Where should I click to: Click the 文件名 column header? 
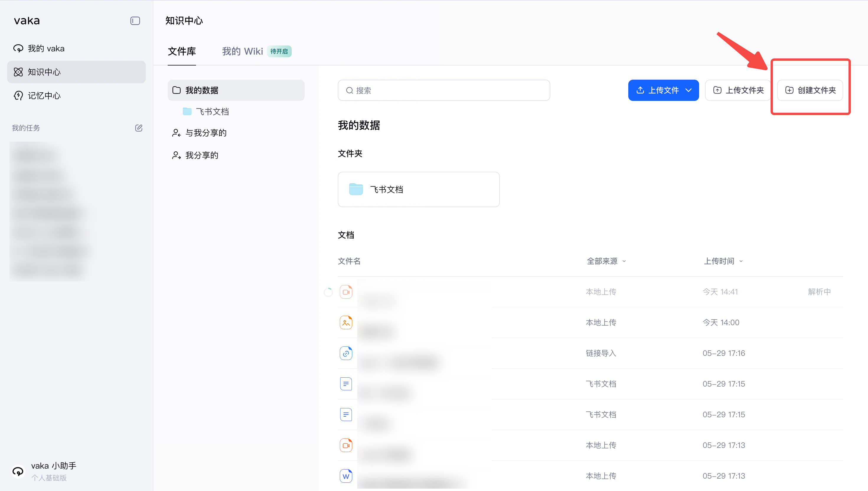349,261
